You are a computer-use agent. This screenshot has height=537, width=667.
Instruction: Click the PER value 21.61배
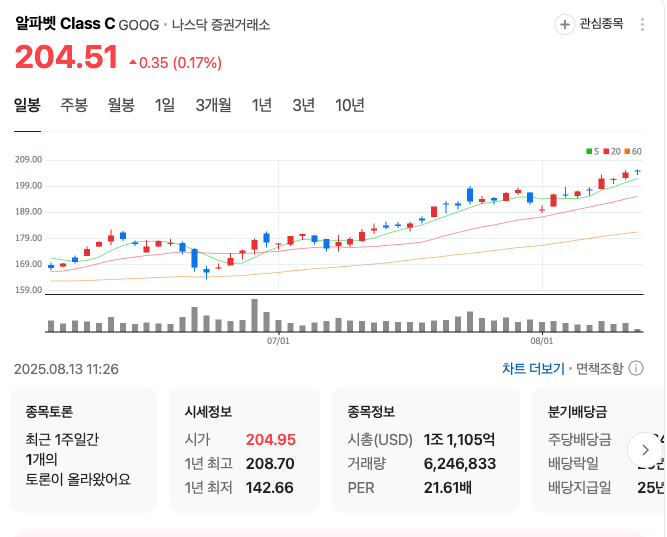pos(448,488)
